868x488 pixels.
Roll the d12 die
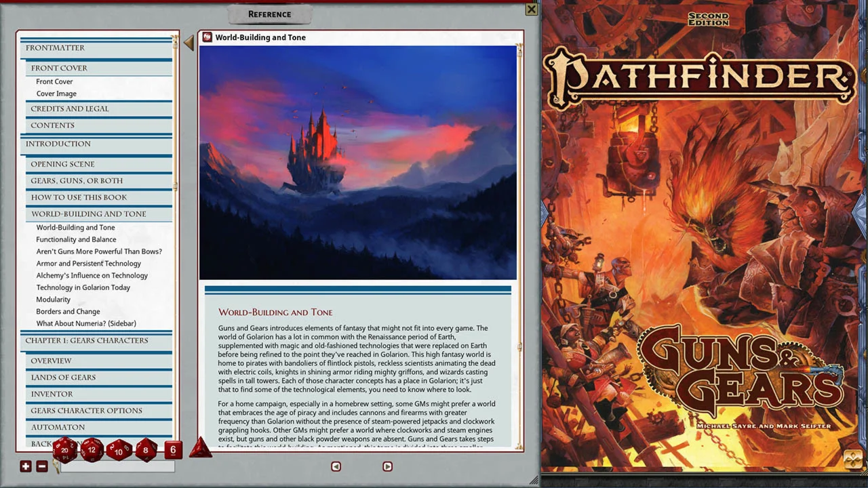(x=92, y=449)
